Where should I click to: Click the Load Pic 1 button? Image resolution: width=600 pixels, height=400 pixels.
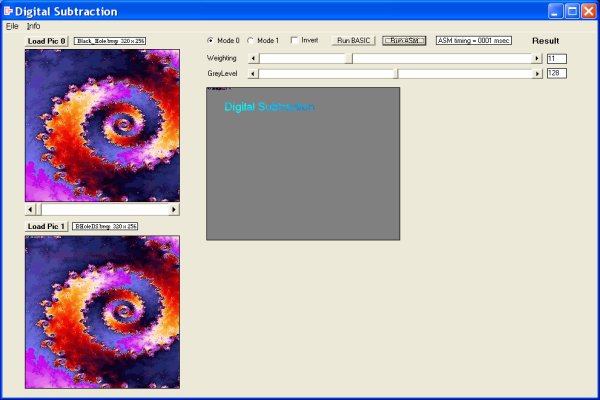tap(47, 227)
